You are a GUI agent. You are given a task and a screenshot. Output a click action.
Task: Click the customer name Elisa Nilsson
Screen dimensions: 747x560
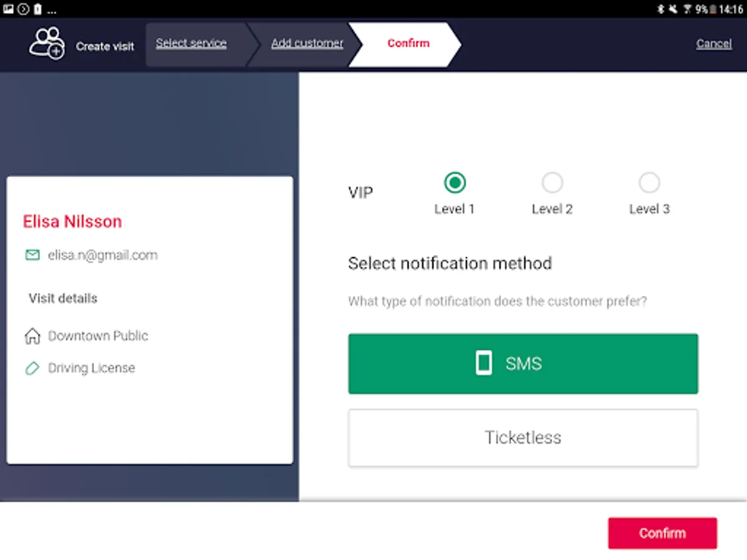72,222
